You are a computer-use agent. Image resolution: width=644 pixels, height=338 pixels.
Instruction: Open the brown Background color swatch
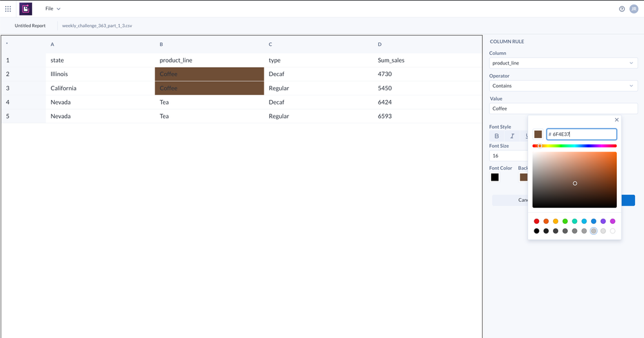(523, 177)
